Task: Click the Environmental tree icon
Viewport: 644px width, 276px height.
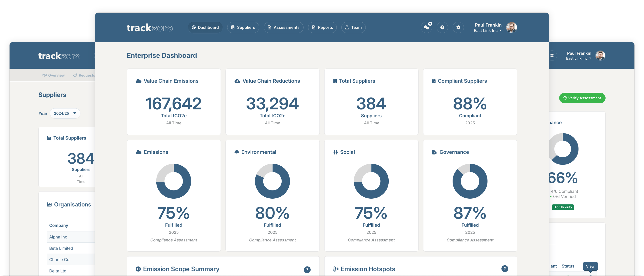Action: coord(237,152)
